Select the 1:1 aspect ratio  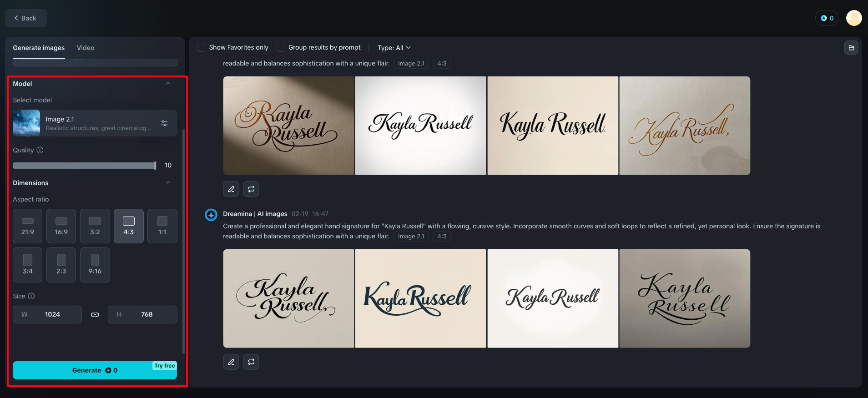tap(162, 226)
